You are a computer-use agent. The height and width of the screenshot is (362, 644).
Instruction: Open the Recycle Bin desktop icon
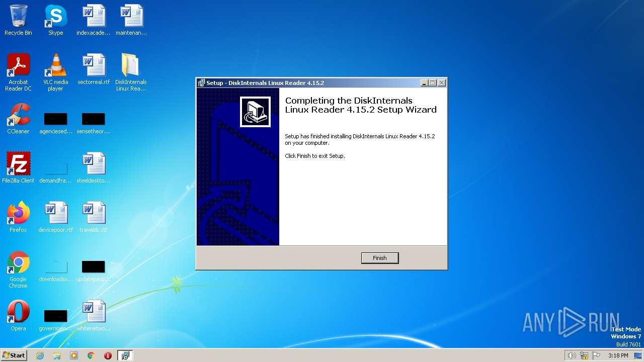tap(18, 20)
